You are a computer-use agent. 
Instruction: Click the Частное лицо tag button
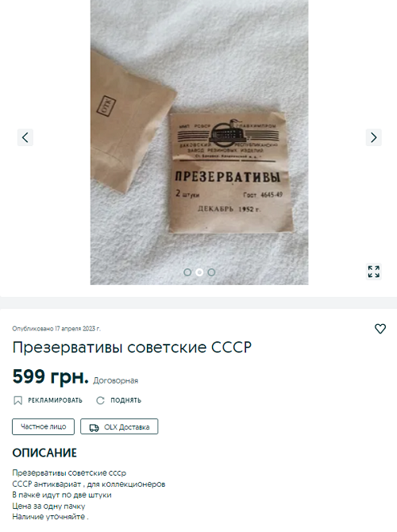43,426
